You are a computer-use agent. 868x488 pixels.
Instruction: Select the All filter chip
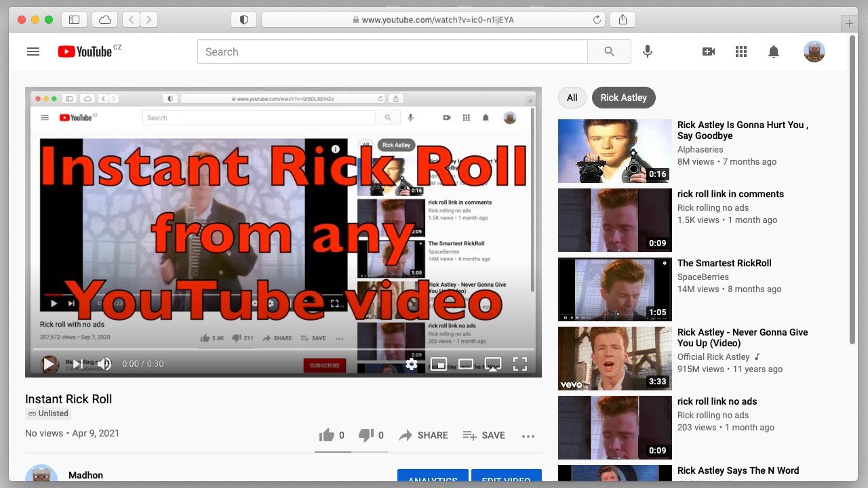click(x=572, y=98)
